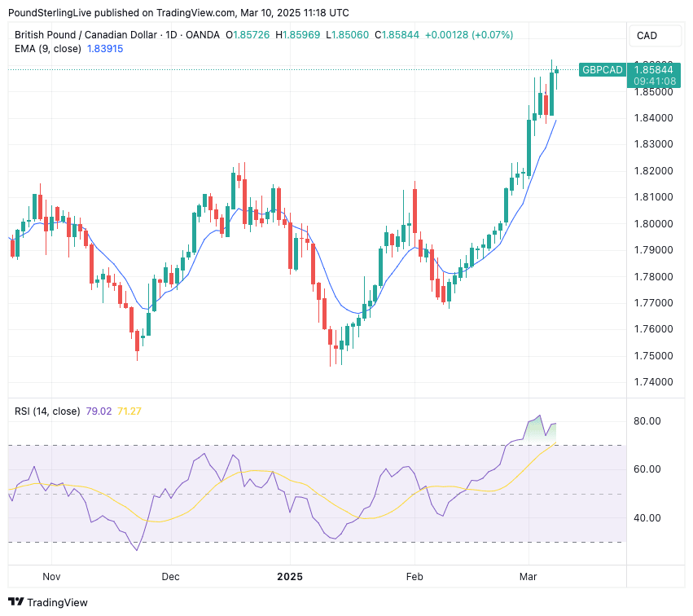Click the 1D interval in chart legend
This screenshot has width=693, height=616.
coord(173,34)
